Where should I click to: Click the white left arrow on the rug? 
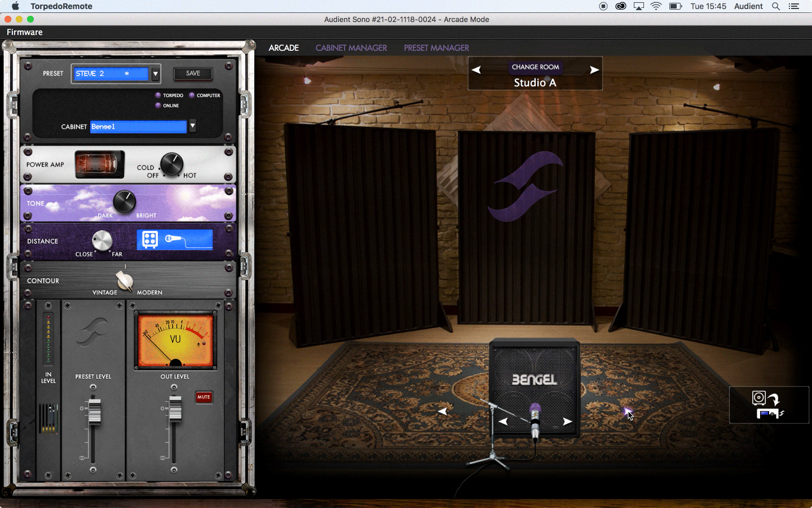[x=443, y=411]
